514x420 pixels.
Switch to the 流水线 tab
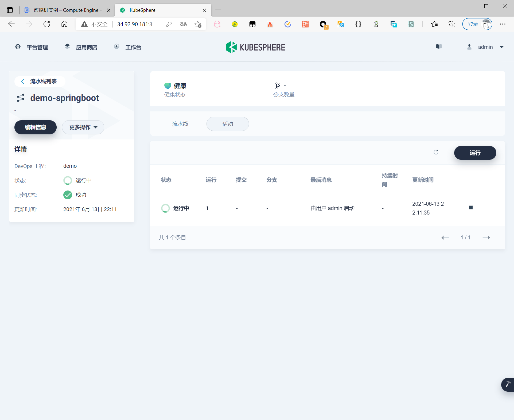(180, 124)
